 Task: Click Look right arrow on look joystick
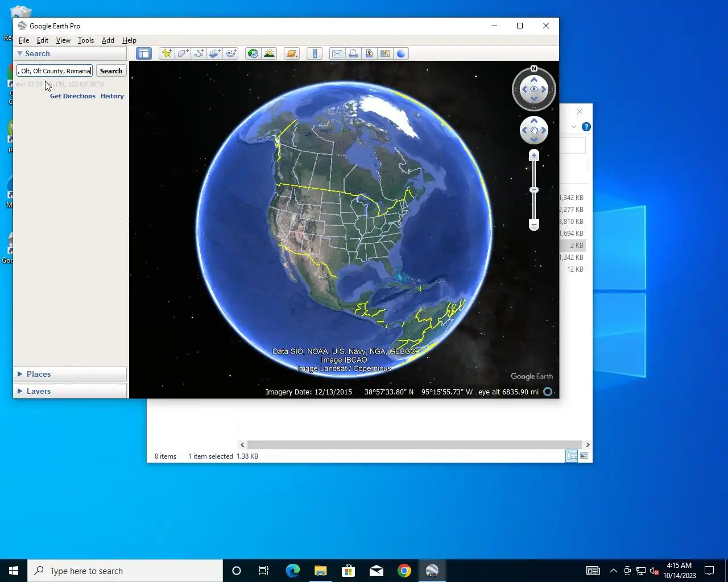point(544,89)
